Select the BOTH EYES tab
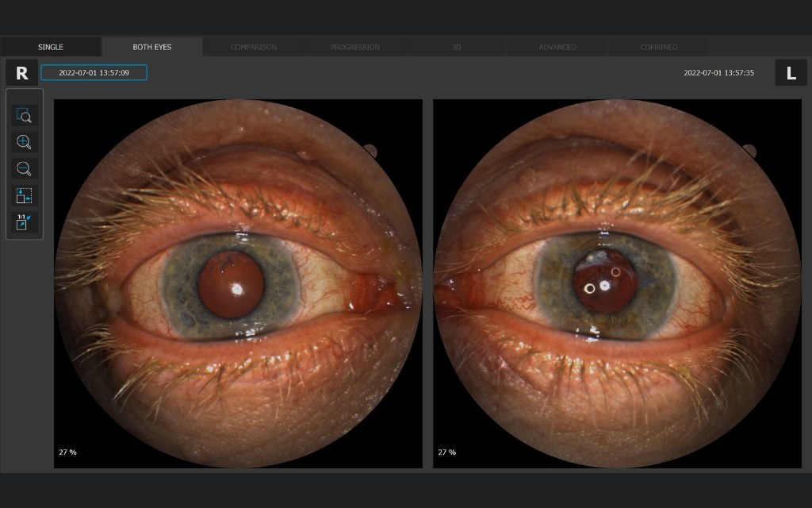 [152, 47]
